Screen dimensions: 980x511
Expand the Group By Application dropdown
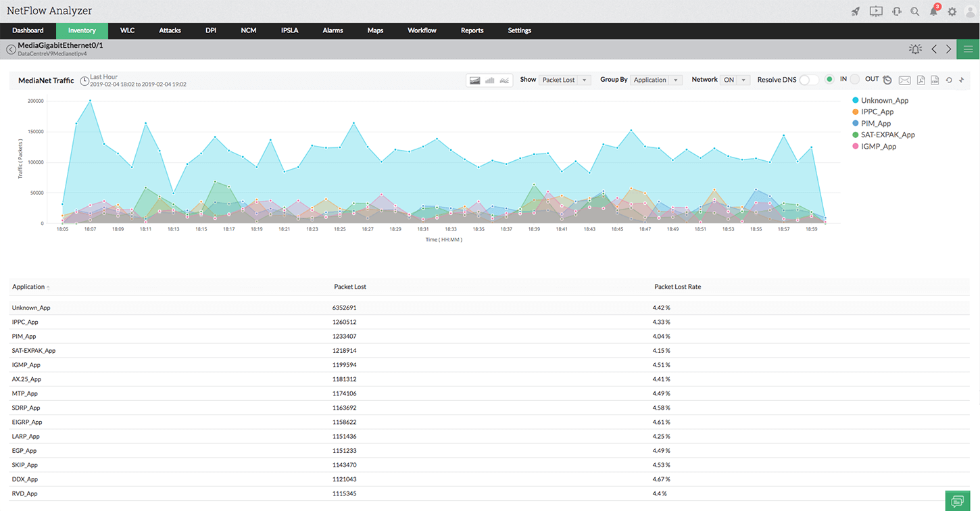[657, 80]
